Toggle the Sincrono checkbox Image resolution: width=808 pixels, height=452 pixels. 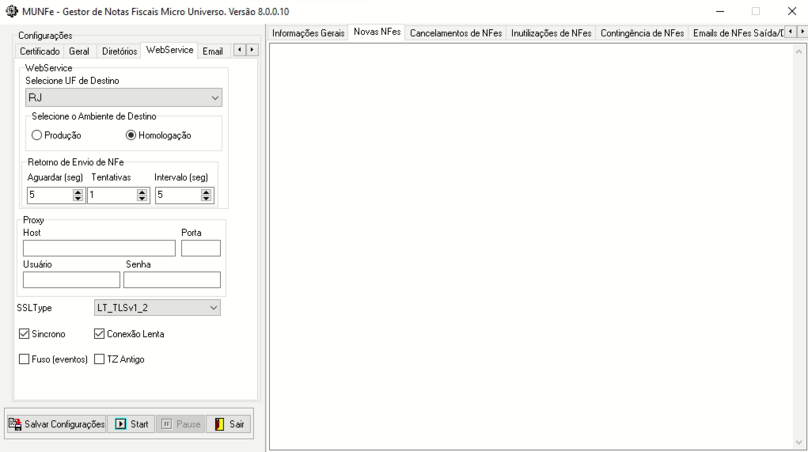25,334
